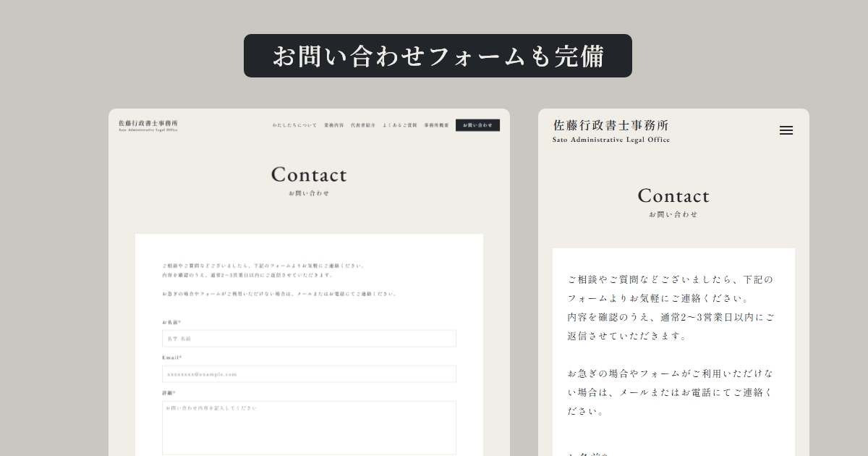Click the 事務所概要 navigation link
Viewport: 868px width, 456px height.
tap(437, 124)
